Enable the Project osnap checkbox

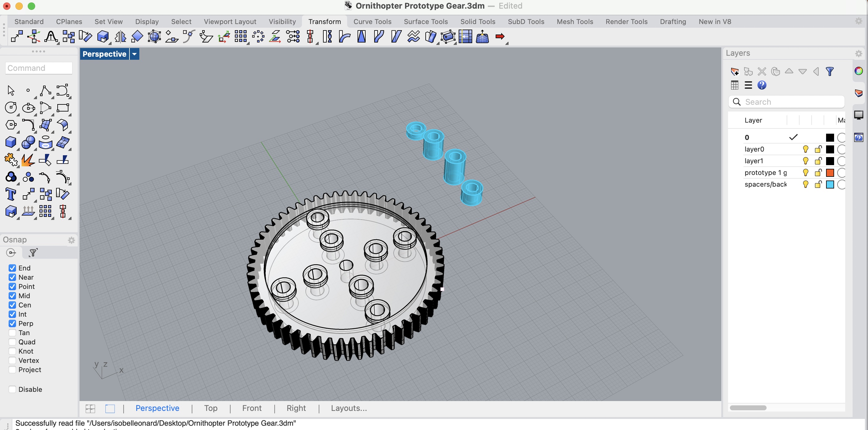(x=12, y=369)
